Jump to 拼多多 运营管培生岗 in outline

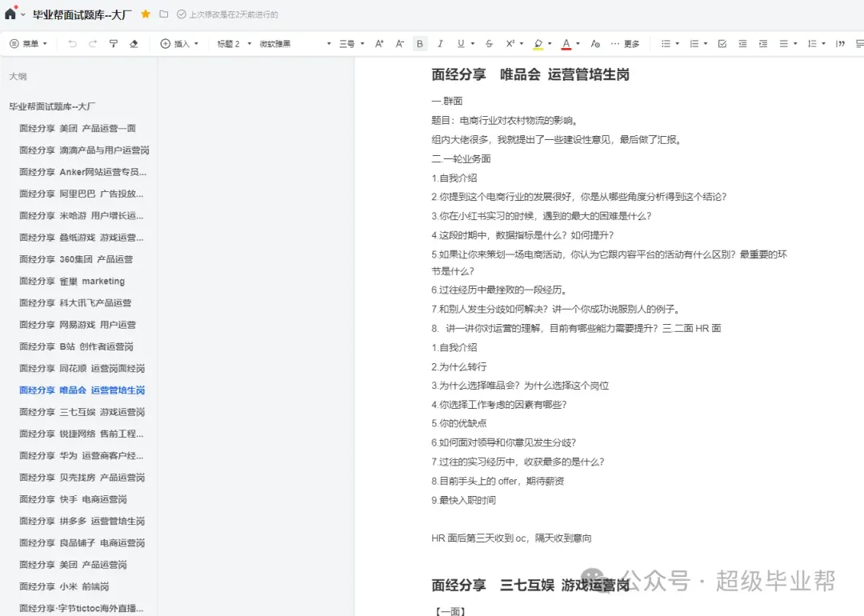(82, 521)
